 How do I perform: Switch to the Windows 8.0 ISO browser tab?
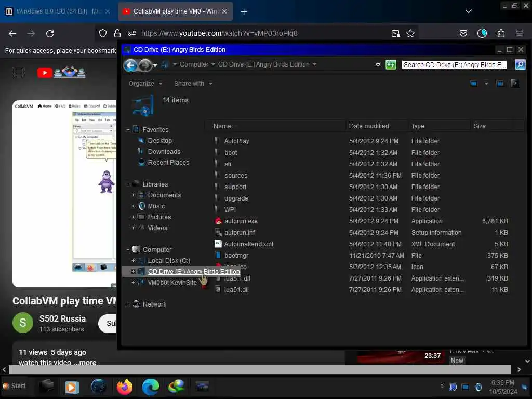(58, 11)
